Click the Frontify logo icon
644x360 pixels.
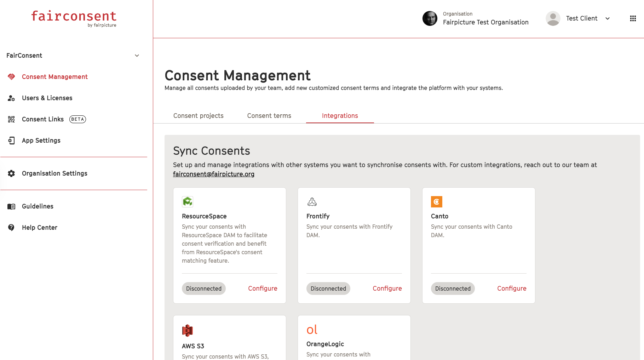(312, 202)
